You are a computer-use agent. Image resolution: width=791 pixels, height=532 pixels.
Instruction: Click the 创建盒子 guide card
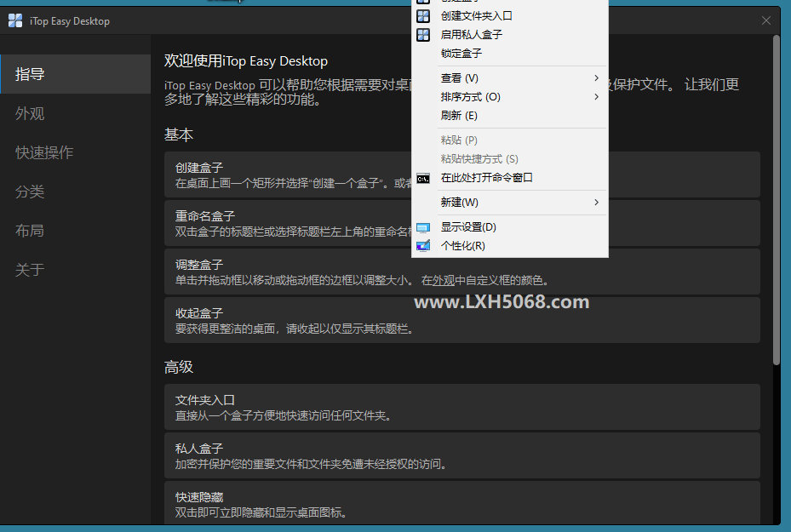(x=462, y=174)
